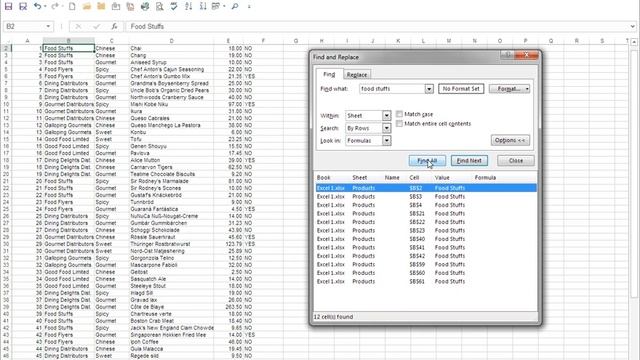The width and height of the screenshot is (640, 360).
Task: Create a new blank workbook
Action: (72, 7)
